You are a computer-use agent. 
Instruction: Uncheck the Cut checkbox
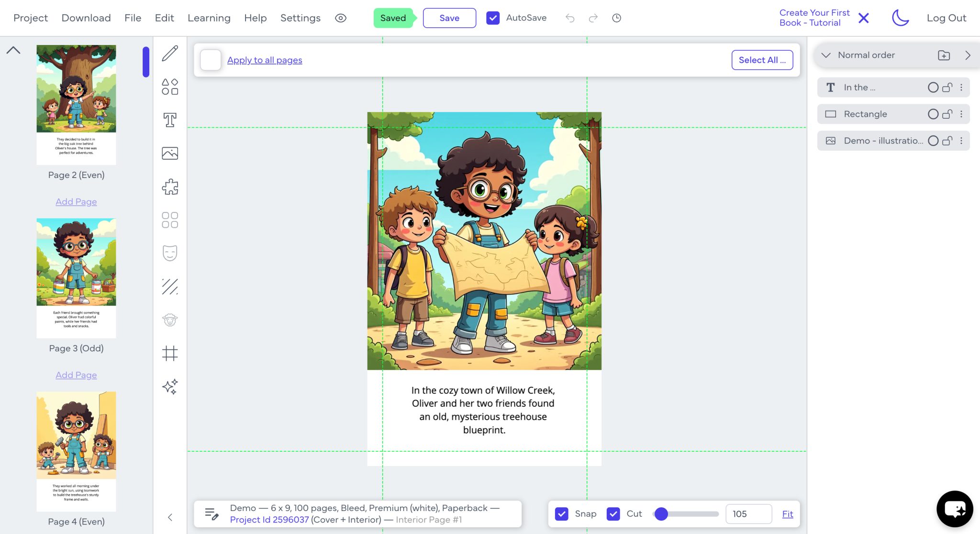(613, 514)
